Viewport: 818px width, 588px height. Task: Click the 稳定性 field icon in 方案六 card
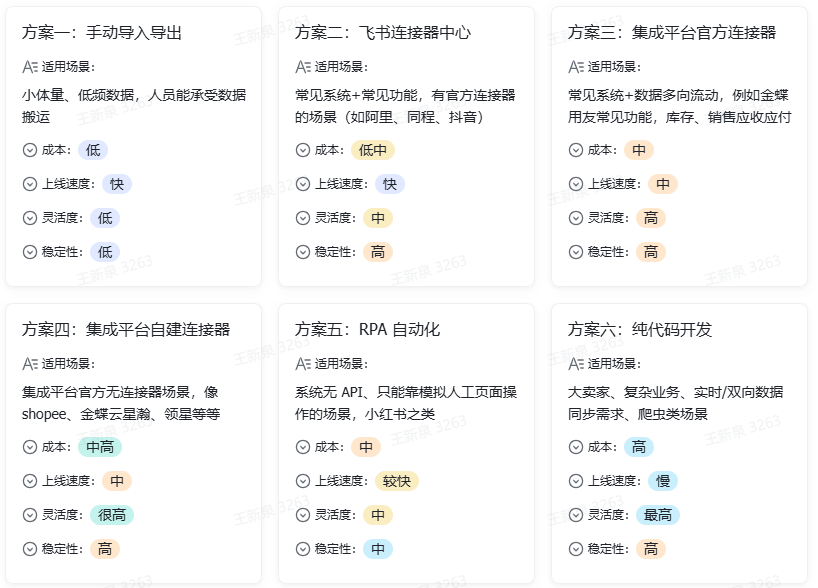(x=576, y=549)
